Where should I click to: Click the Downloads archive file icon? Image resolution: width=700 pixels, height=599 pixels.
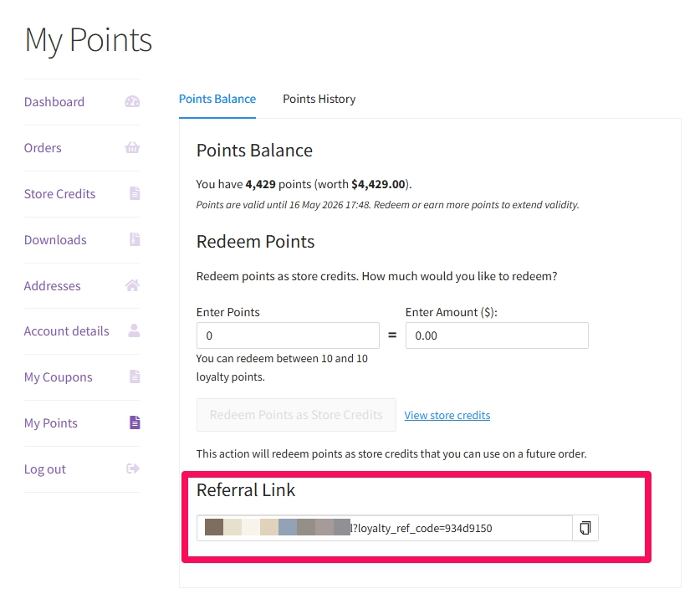pyautogui.click(x=135, y=239)
